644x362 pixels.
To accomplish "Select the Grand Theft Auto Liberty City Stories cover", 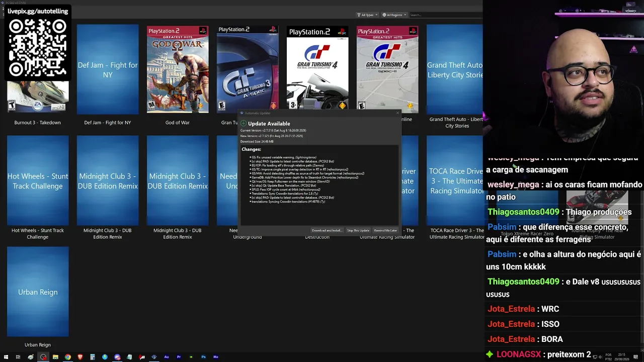I will click(454, 69).
